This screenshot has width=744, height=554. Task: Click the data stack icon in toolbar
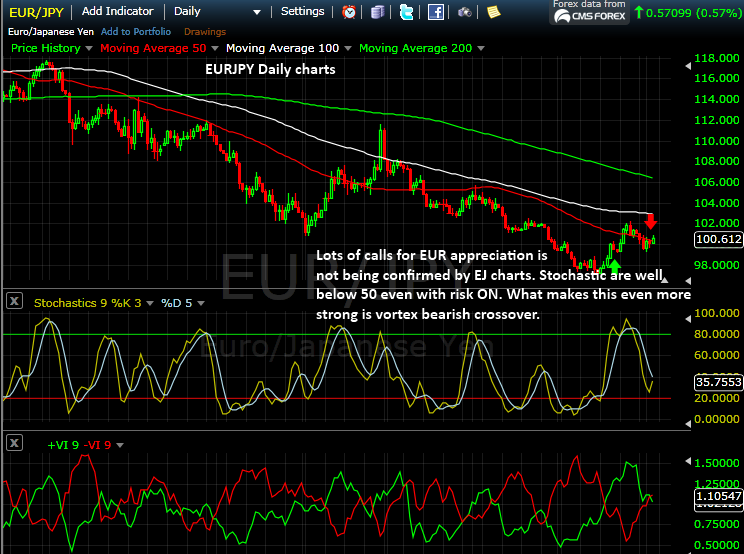[377, 12]
